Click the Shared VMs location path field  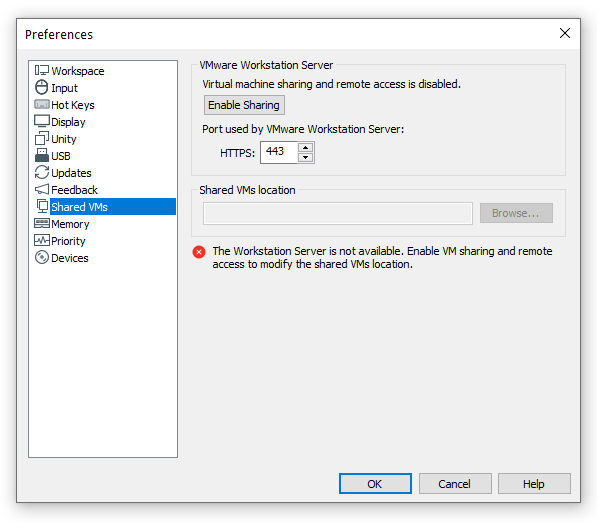(x=338, y=214)
